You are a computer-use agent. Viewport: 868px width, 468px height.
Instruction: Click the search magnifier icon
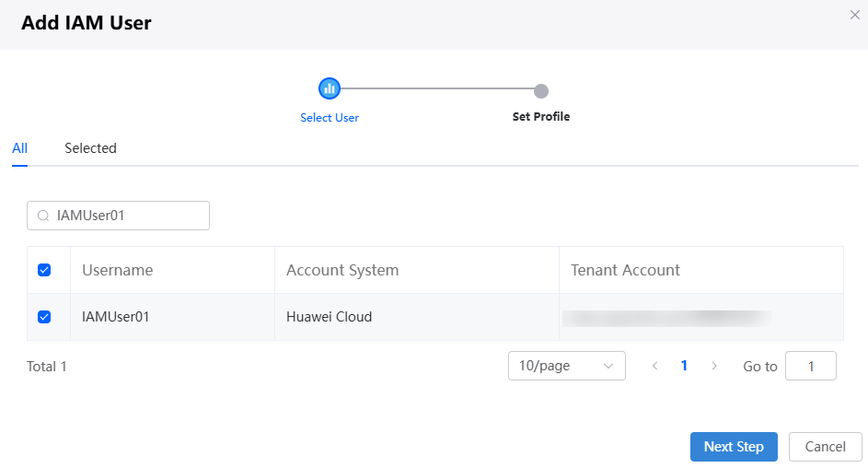pyautogui.click(x=43, y=216)
